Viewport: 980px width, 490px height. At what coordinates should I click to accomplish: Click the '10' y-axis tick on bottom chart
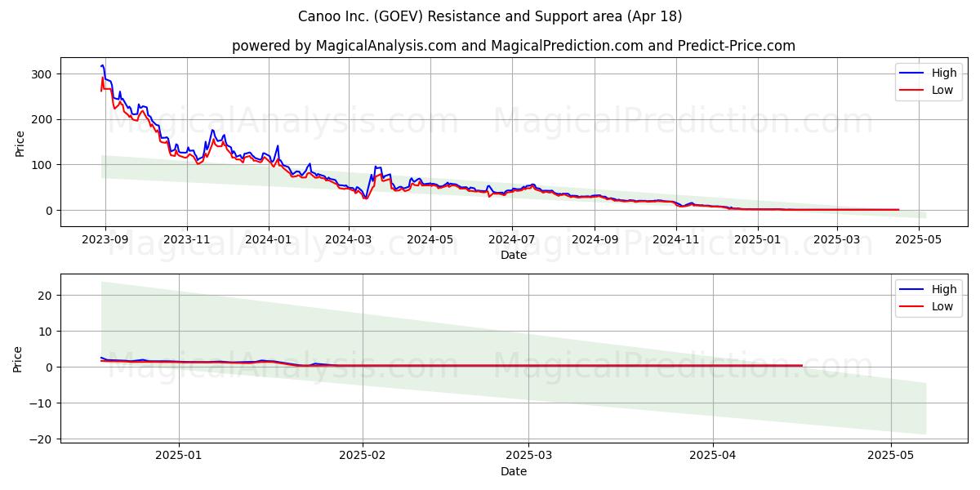pyautogui.click(x=47, y=332)
